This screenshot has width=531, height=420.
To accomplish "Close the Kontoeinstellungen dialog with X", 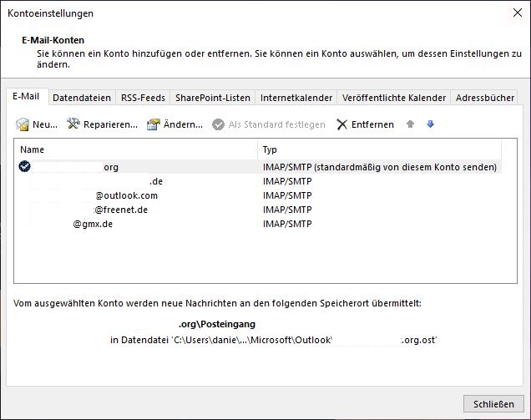I will (x=518, y=13).
